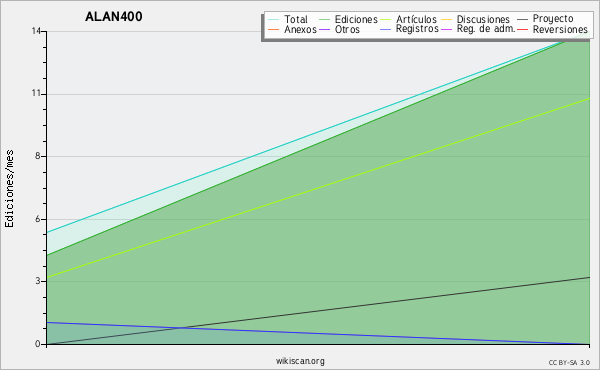The height and width of the screenshot is (370, 600).
Task: Click the orange Anexos legend line swatch
Action: click(273, 29)
